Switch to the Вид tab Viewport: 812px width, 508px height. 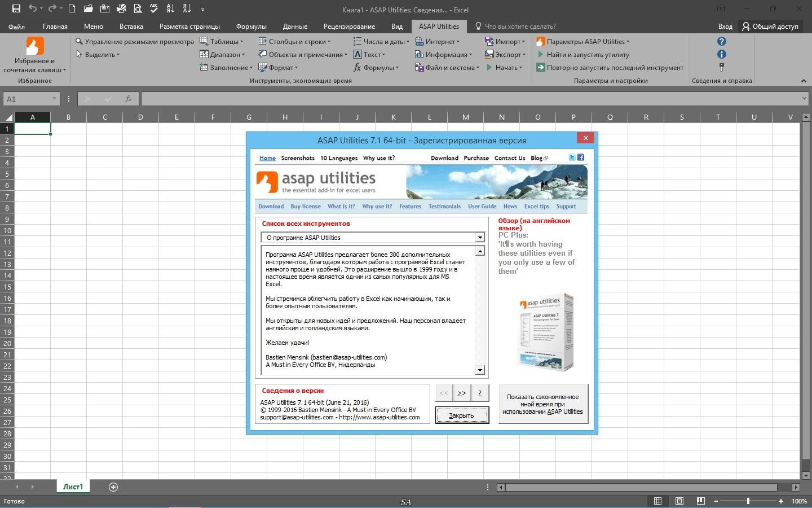click(396, 26)
